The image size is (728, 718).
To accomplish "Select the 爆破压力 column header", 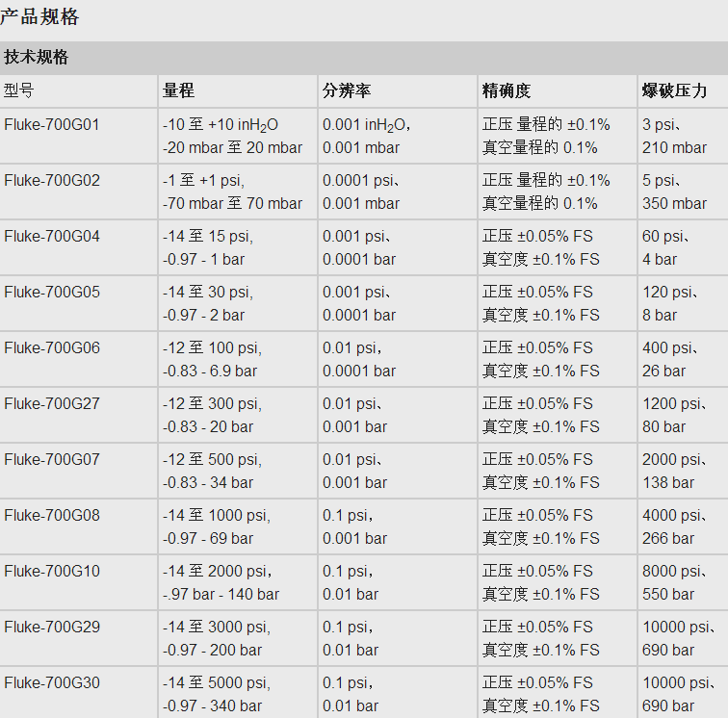I will click(675, 90).
